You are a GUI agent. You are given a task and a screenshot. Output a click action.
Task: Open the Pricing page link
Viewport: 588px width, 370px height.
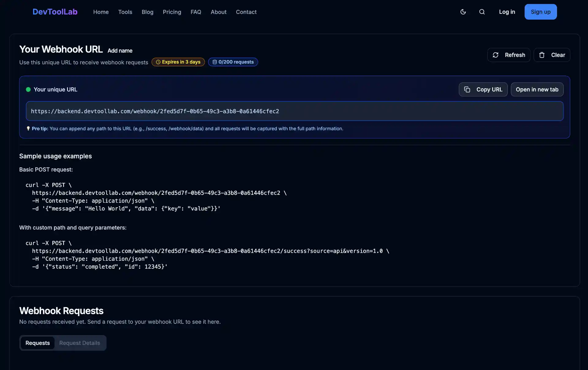click(x=172, y=12)
